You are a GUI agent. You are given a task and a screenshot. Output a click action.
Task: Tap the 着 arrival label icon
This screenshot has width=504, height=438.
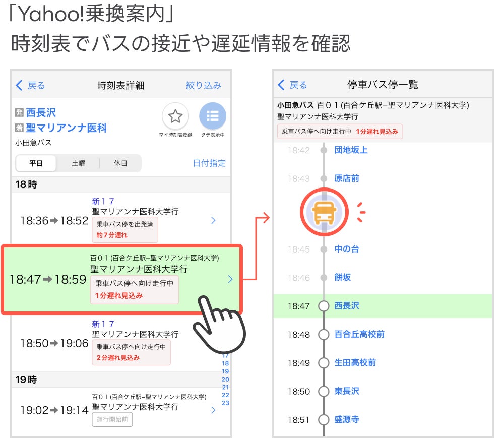(19, 128)
